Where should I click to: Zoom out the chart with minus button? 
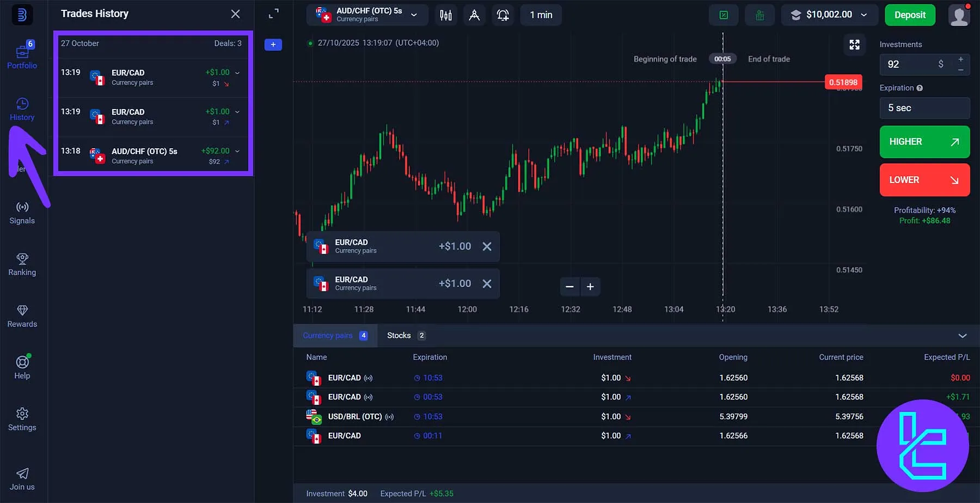pyautogui.click(x=569, y=287)
